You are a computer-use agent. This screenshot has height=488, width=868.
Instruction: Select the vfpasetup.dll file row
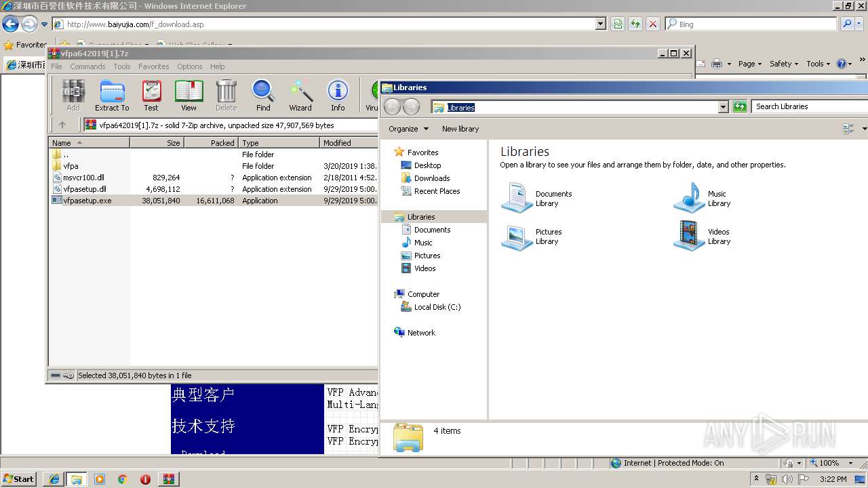coord(214,189)
